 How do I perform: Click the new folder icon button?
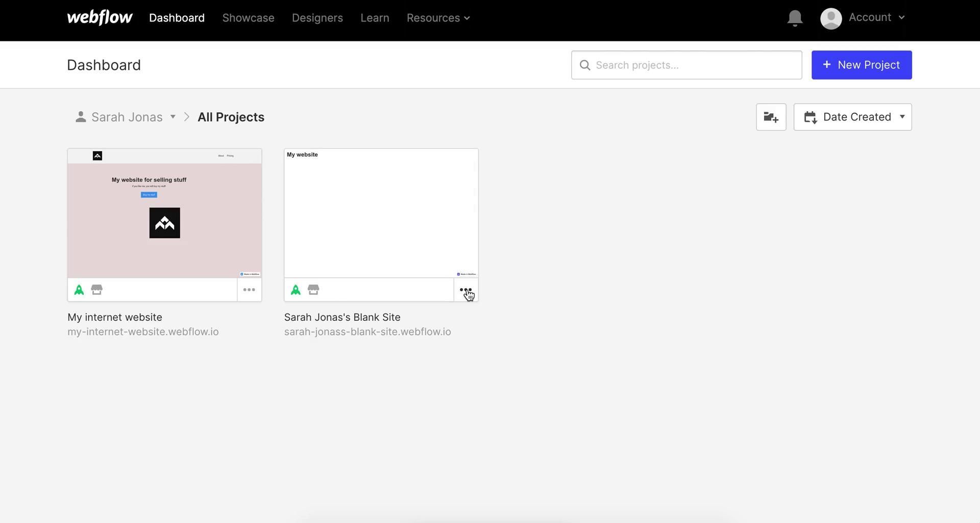point(771,117)
